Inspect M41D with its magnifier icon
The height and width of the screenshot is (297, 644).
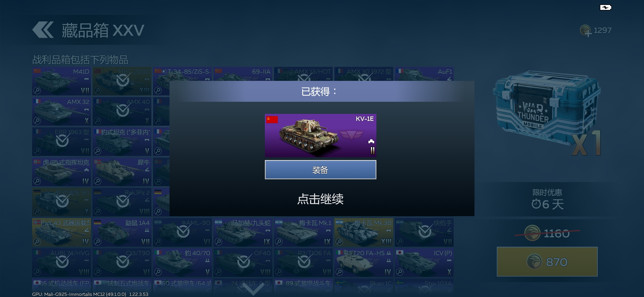37,90
